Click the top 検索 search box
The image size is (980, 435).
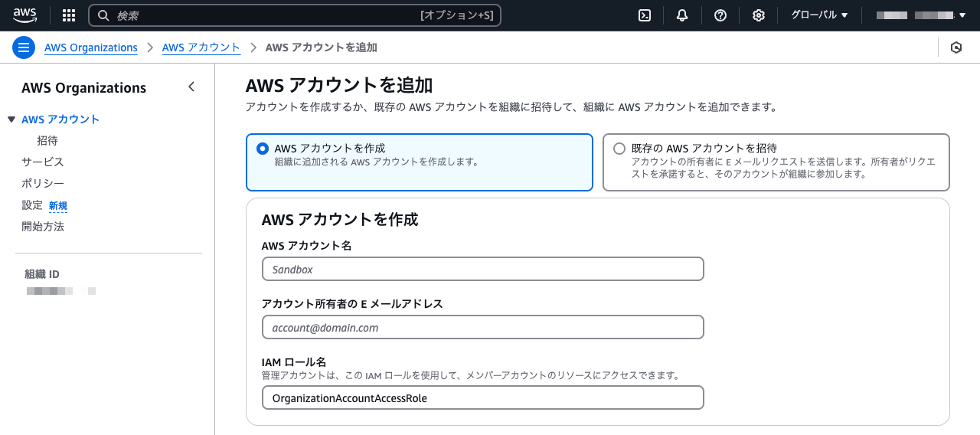[x=295, y=15]
